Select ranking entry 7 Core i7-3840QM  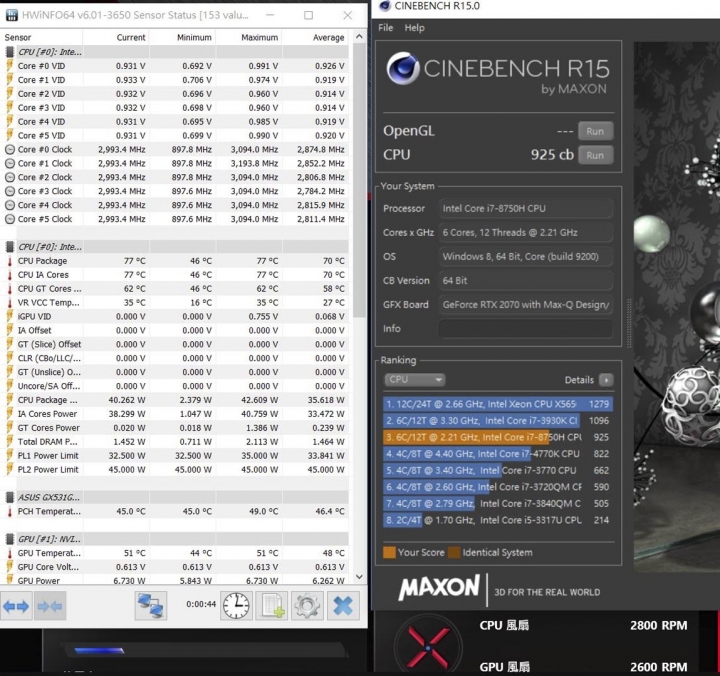point(498,503)
